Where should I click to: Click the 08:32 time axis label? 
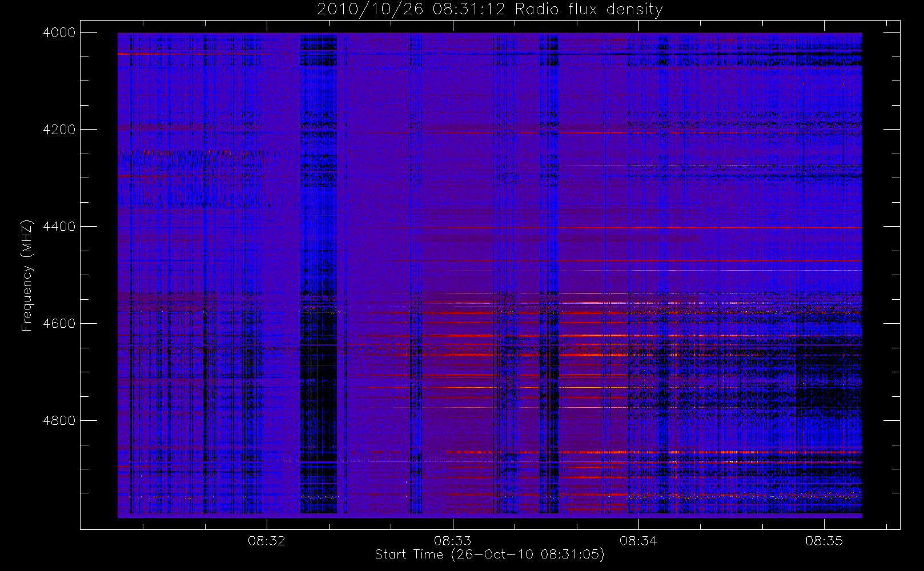click(267, 541)
